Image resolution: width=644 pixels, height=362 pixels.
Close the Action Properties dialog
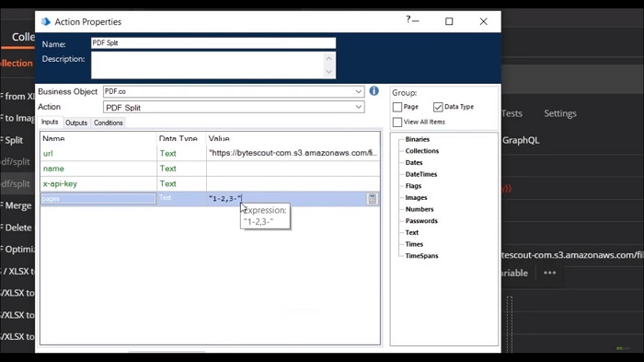483,21
